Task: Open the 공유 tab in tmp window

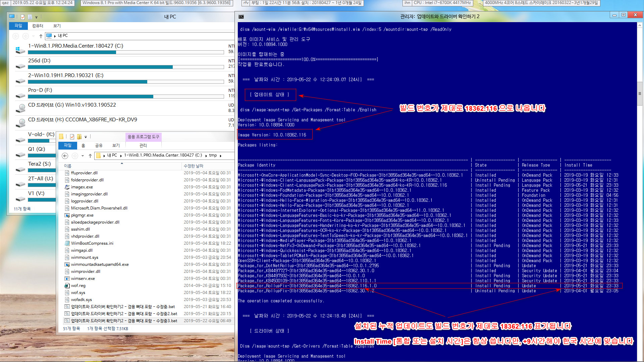Action: click(99, 145)
